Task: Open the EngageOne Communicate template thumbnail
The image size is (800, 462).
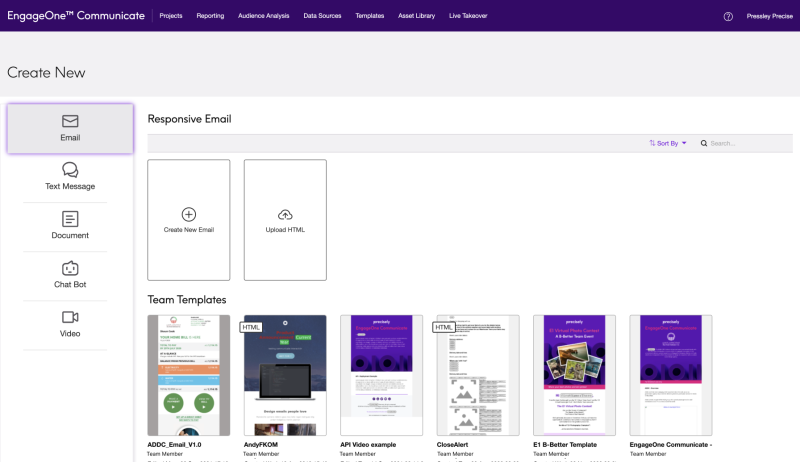Action: coord(671,375)
